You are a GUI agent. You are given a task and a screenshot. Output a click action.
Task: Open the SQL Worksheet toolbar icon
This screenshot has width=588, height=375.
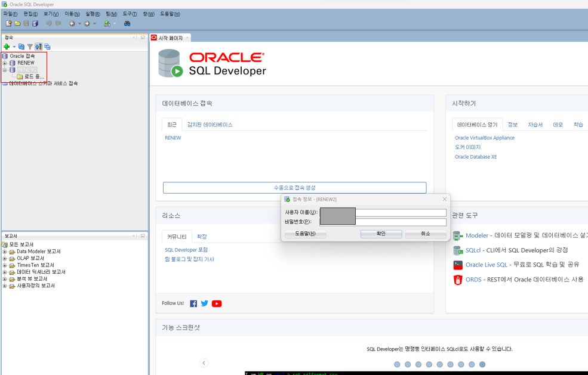[x=107, y=23]
